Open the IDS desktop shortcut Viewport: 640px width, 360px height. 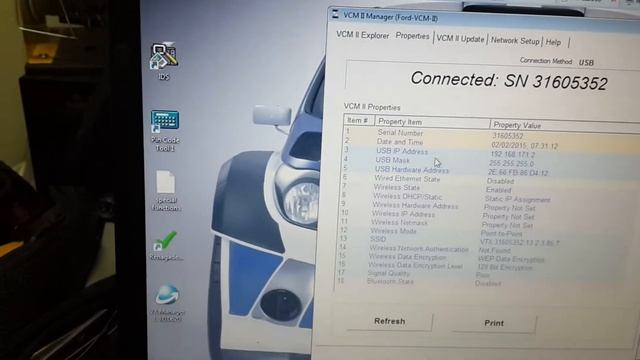pos(164,61)
